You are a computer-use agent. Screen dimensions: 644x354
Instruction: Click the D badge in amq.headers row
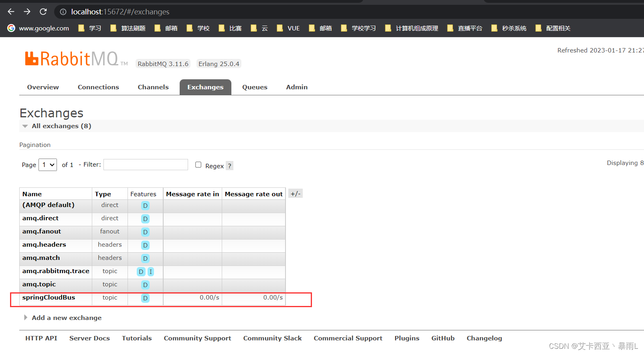tap(145, 245)
